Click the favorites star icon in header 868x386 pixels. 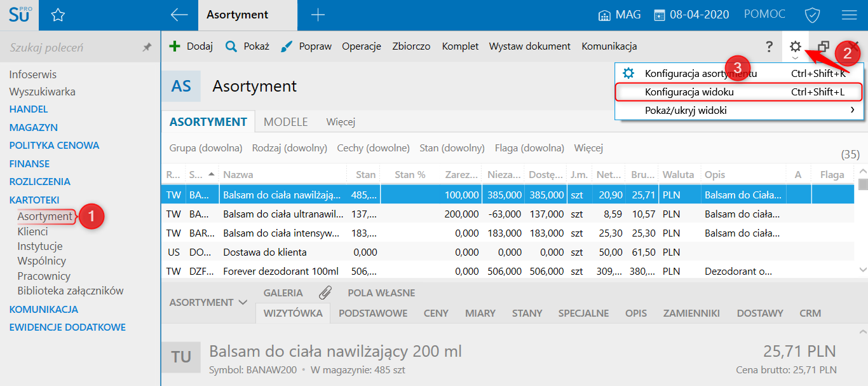[x=58, y=15]
